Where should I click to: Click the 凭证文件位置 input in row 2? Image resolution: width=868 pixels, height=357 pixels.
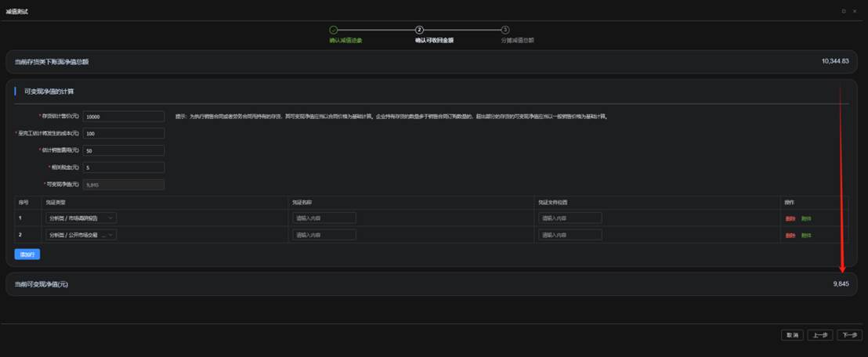pos(570,235)
